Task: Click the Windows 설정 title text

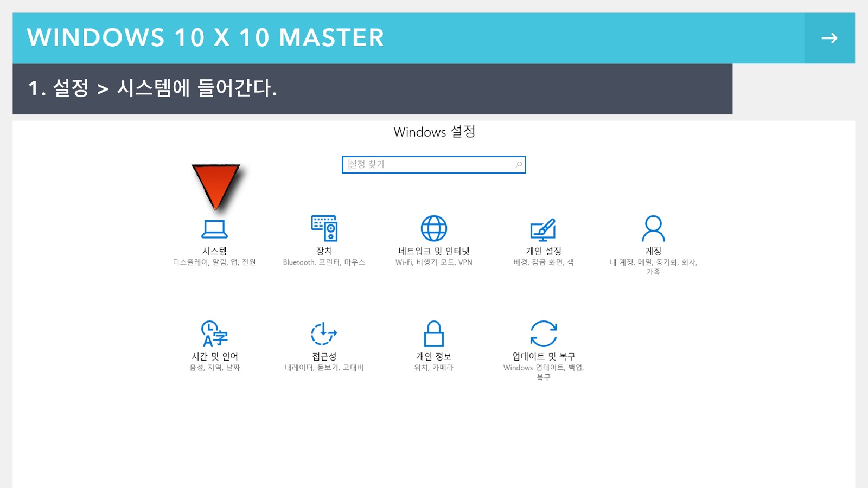Action: [x=434, y=132]
